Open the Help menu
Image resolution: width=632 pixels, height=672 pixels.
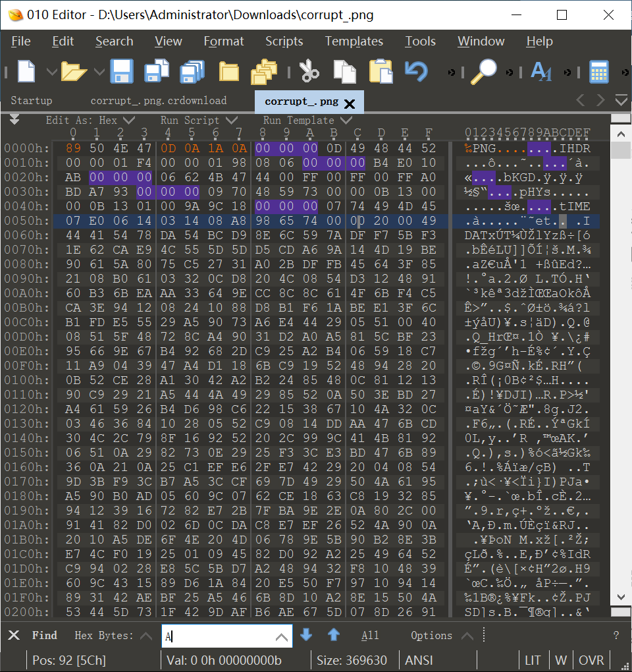[x=540, y=41]
